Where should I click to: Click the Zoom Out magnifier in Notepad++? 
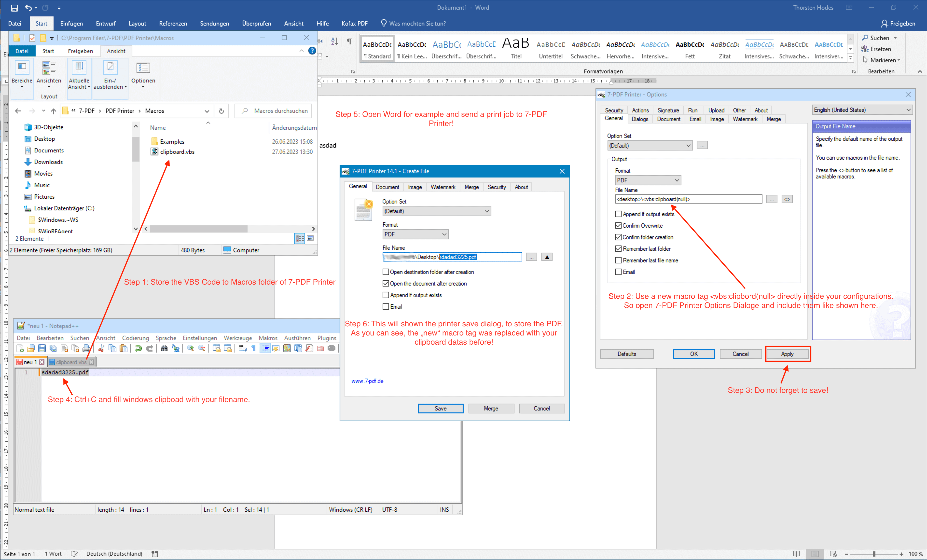click(202, 348)
